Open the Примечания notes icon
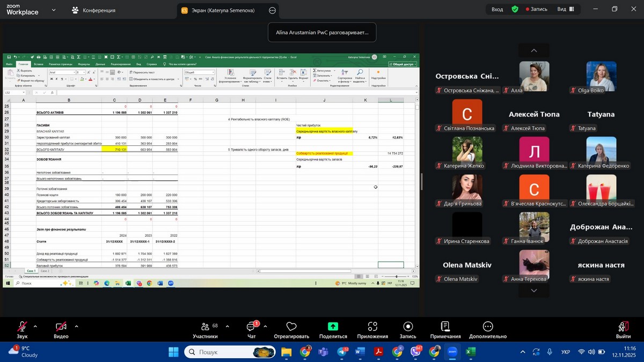The image size is (644, 362). point(445,327)
